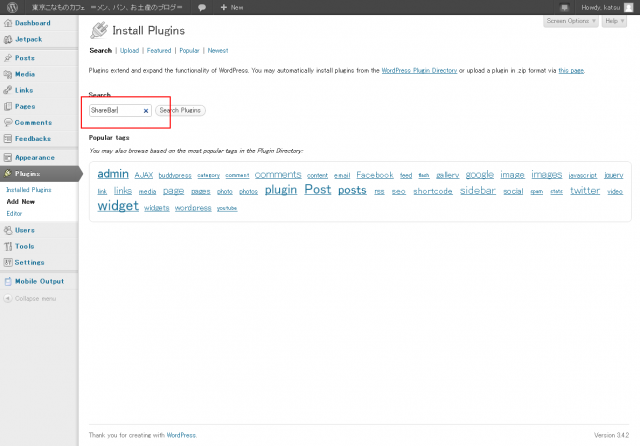
Task: Click the Search Plugins button
Action: pyautogui.click(x=180, y=110)
